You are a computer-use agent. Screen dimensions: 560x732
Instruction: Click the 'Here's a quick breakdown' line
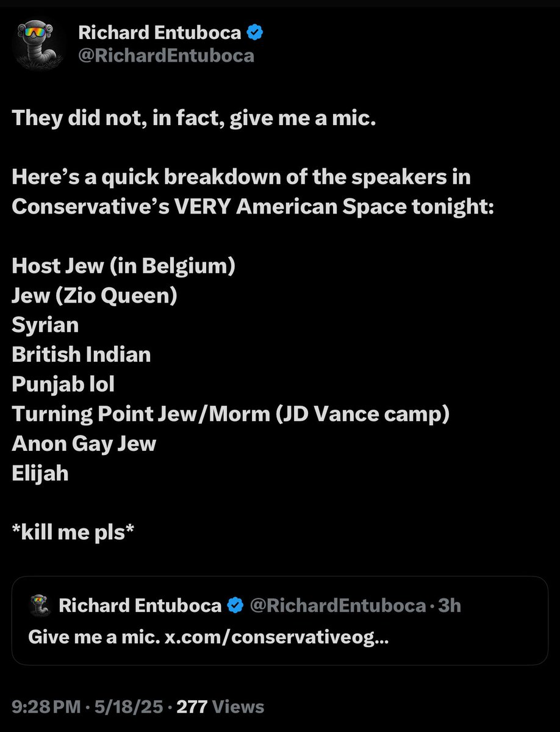pyautogui.click(x=241, y=177)
